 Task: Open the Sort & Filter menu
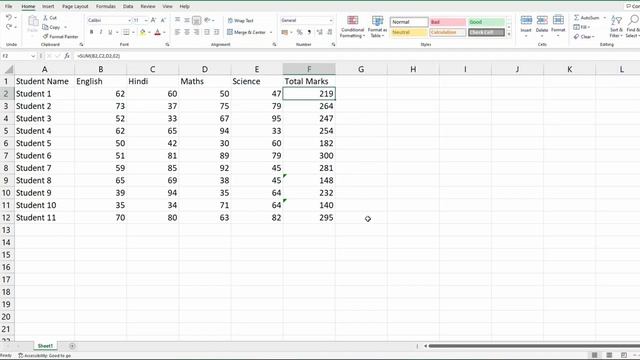pyautogui.click(x=616, y=27)
